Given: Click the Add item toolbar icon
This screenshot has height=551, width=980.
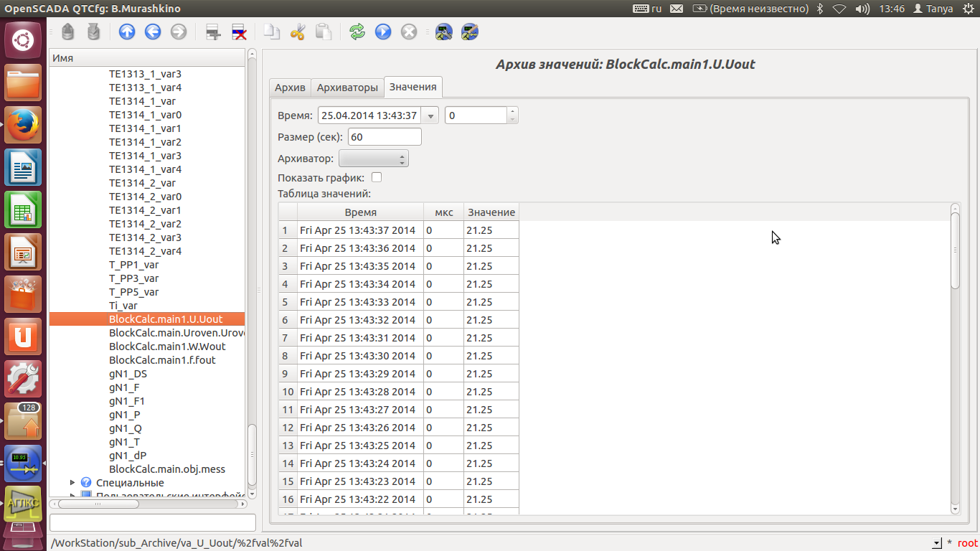Looking at the screenshot, I should point(212,32).
